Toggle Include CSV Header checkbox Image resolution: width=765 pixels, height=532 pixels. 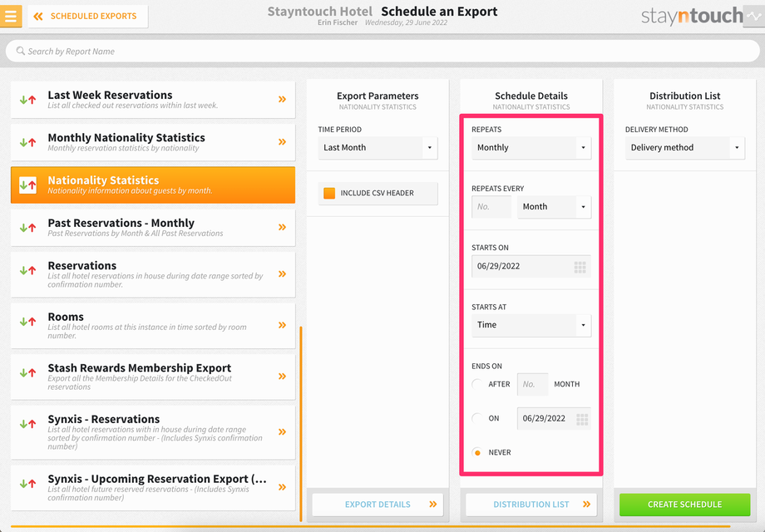tap(329, 193)
